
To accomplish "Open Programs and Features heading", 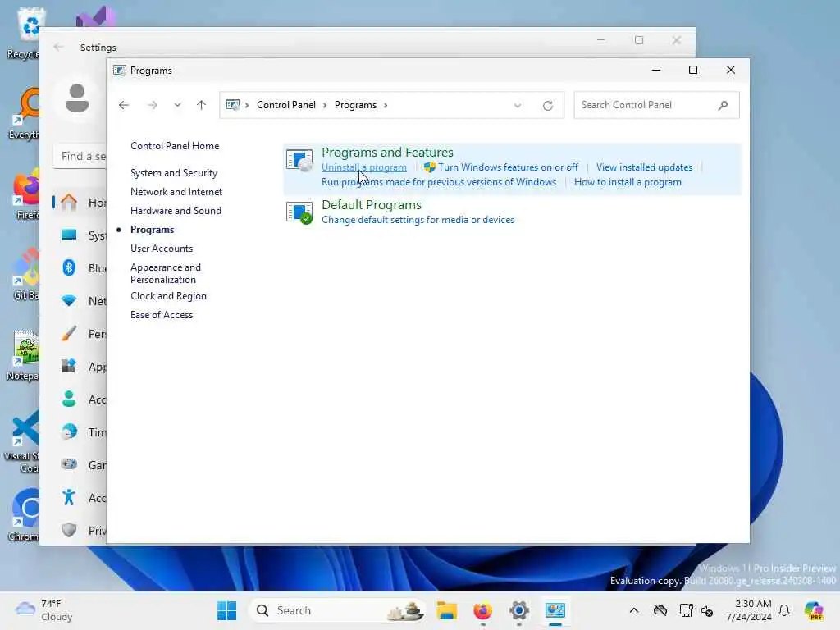I will (387, 152).
